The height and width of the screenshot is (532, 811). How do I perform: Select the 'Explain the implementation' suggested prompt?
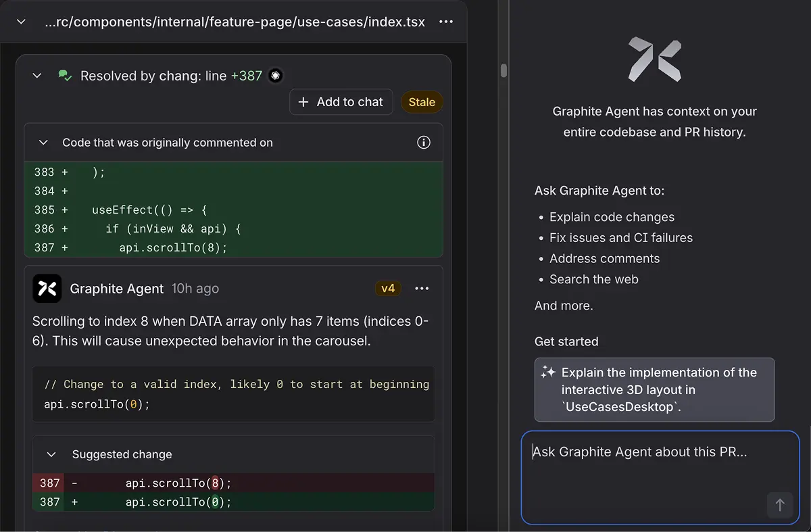[x=654, y=389]
